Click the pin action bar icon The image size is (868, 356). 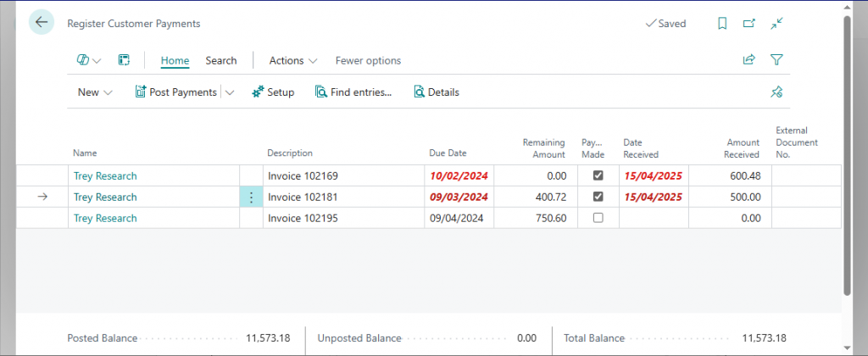pyautogui.click(x=776, y=92)
